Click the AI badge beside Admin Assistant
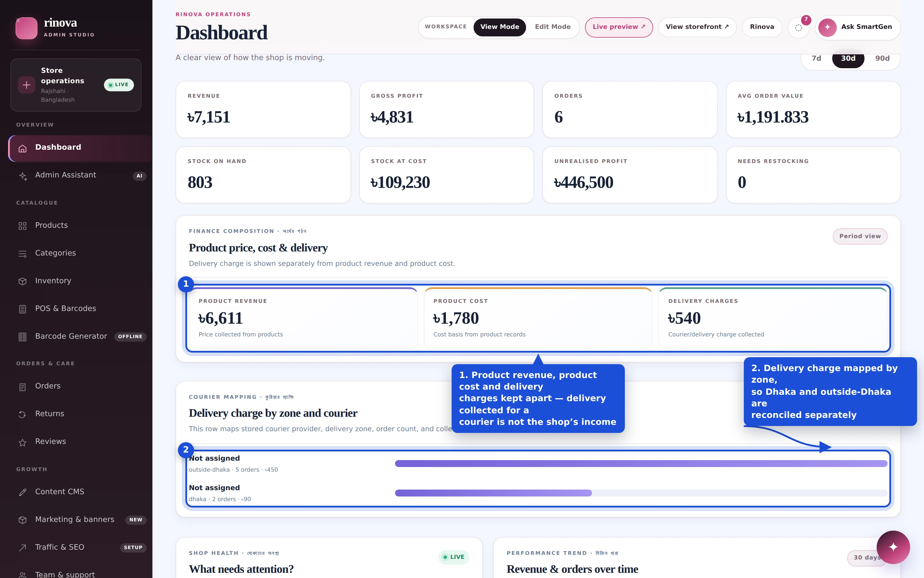This screenshot has width=924, height=578. tap(139, 176)
